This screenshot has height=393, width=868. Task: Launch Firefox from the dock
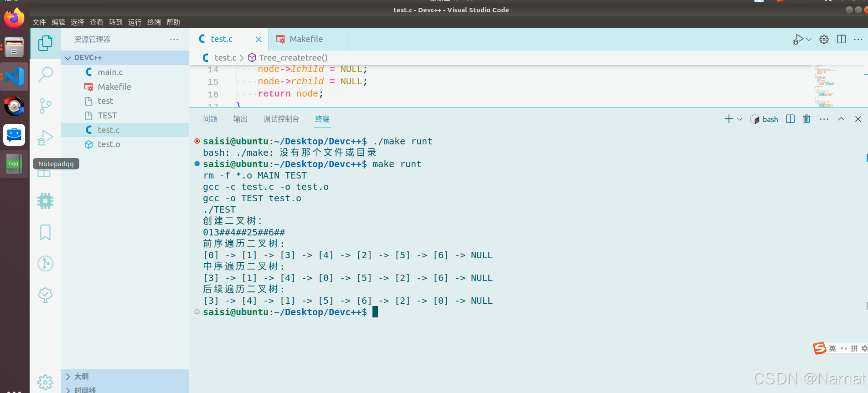point(14,18)
